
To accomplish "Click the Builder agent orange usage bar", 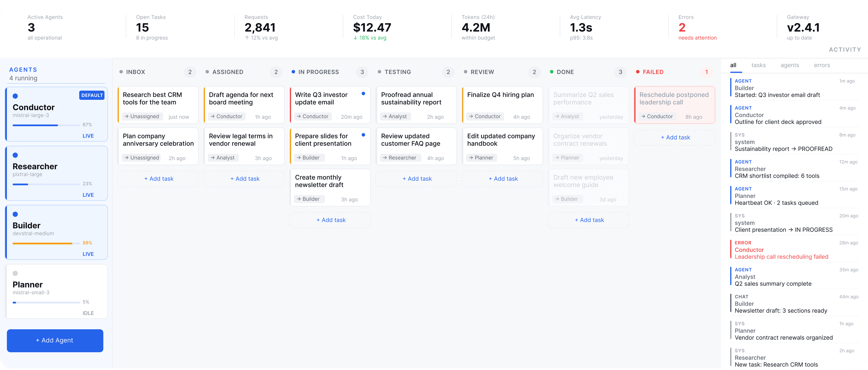I will coord(42,243).
